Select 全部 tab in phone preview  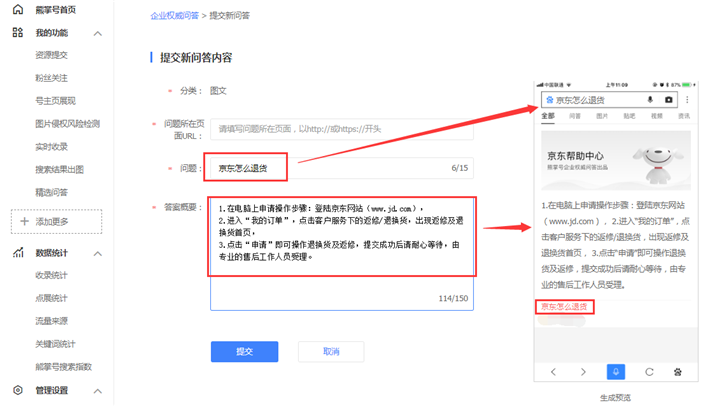pos(548,116)
